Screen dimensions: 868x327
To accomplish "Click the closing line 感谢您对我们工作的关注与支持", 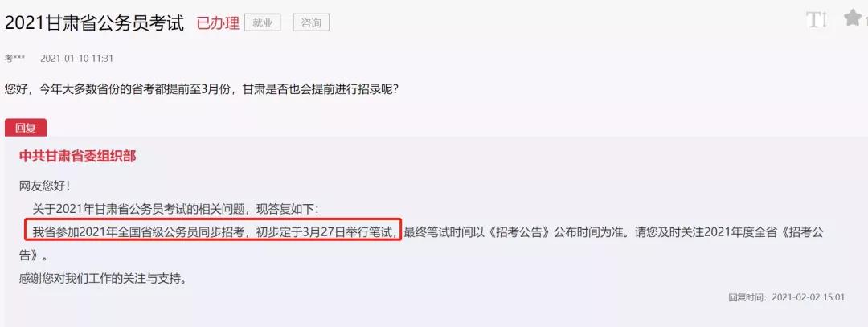I will coord(102,278).
